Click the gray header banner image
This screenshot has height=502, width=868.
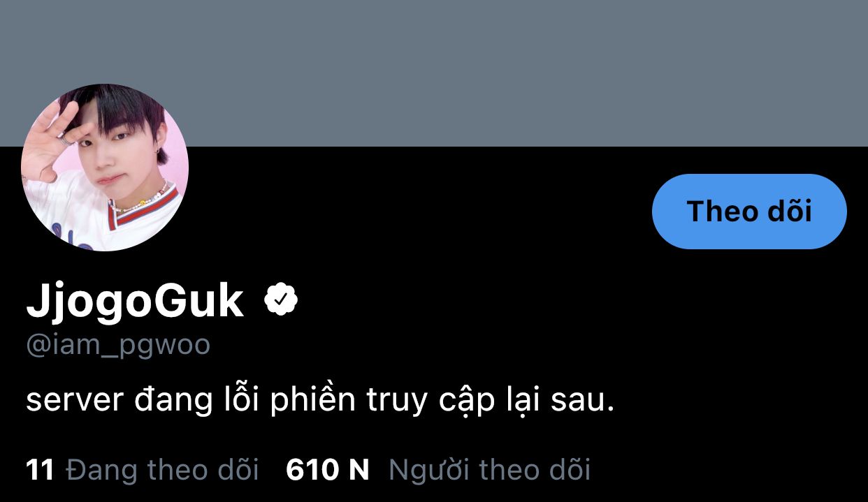click(x=434, y=73)
